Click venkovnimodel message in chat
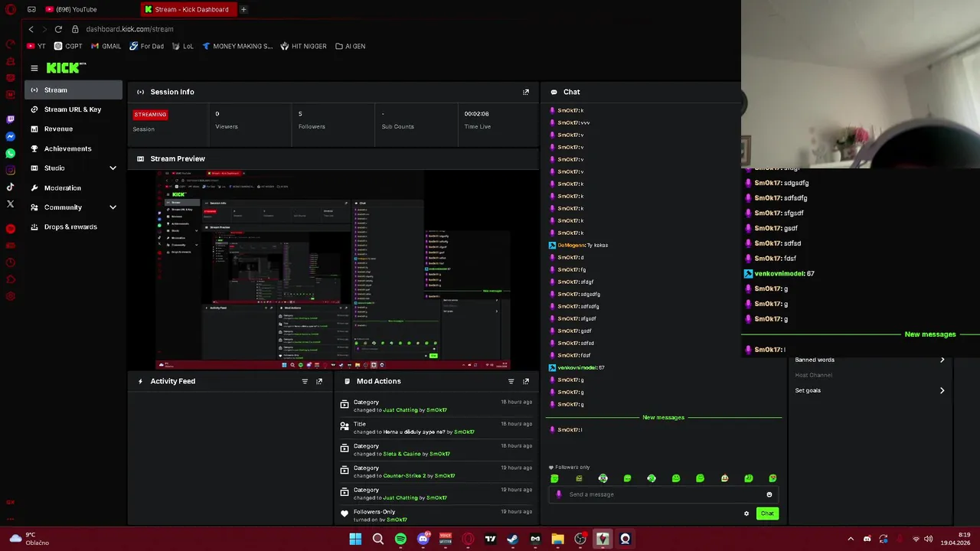Viewport: 980px width, 551px height. [577, 367]
